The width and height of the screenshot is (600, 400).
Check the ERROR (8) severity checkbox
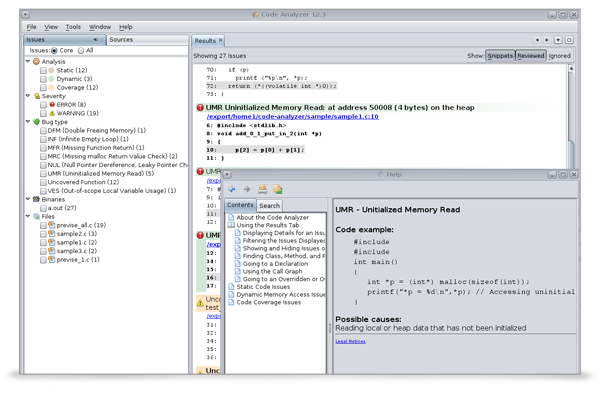[x=43, y=104]
